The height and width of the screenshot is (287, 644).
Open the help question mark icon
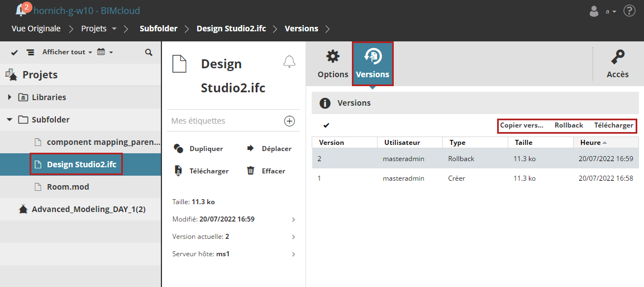click(629, 11)
